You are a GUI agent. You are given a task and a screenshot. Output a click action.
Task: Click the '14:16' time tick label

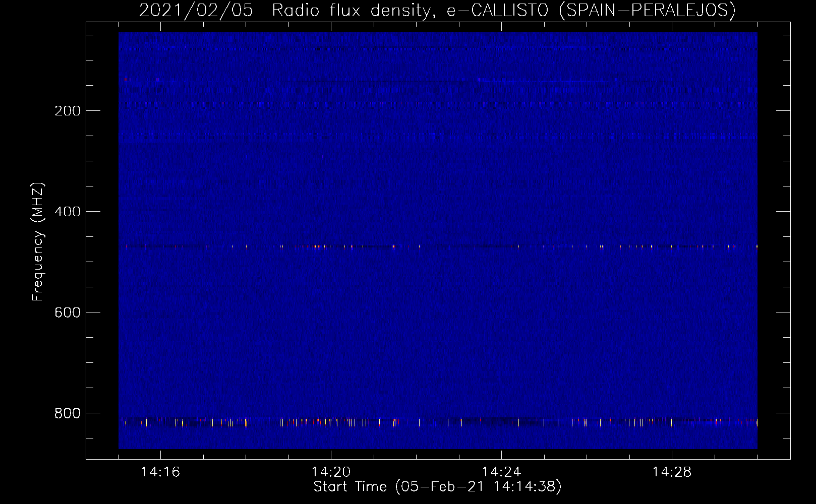(160, 472)
